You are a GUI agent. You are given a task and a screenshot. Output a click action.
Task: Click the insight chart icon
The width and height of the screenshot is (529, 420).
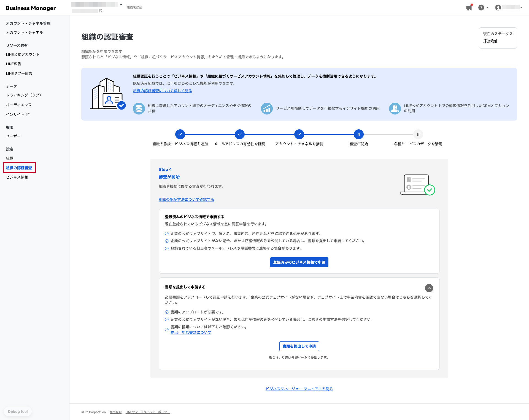click(267, 108)
